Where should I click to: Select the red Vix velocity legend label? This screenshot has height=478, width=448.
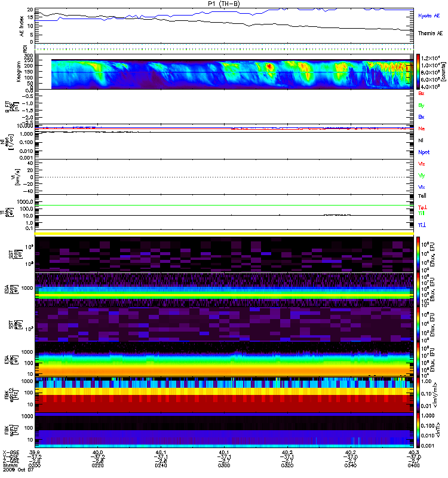click(x=422, y=164)
